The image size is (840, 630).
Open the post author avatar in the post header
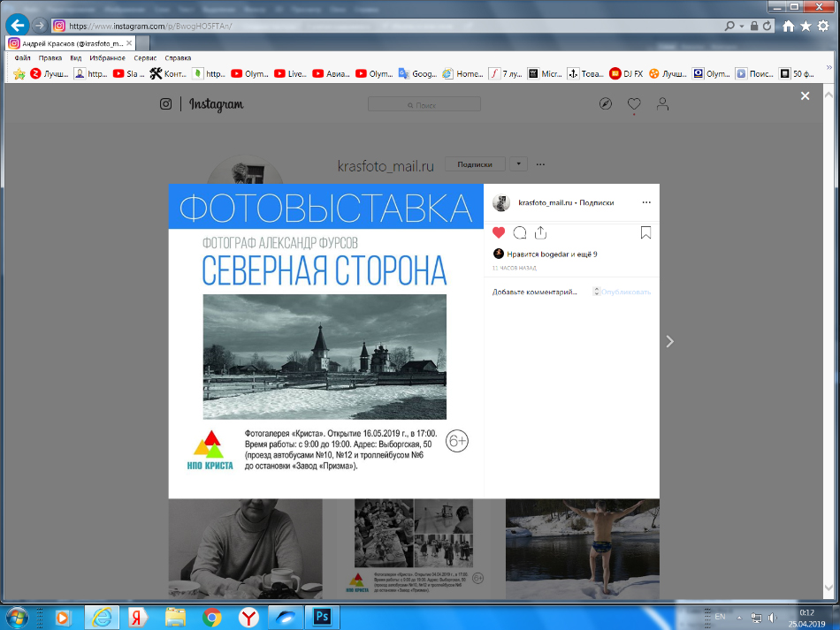[501, 203]
